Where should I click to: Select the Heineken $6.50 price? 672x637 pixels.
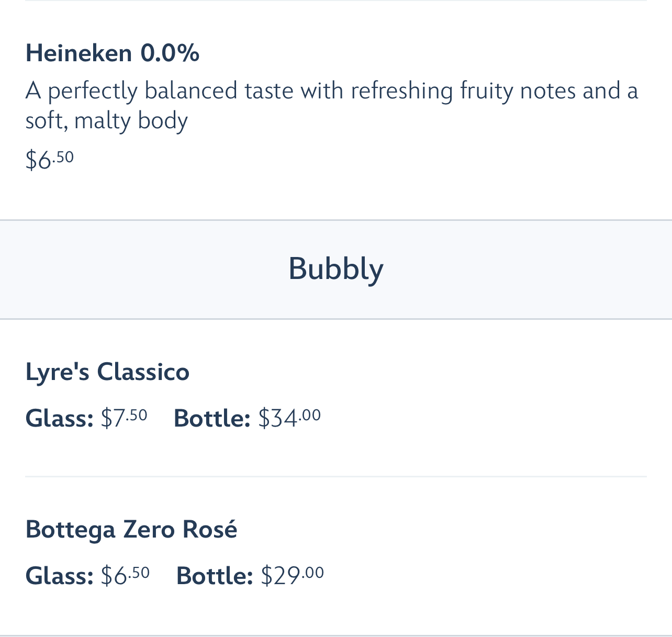click(50, 159)
